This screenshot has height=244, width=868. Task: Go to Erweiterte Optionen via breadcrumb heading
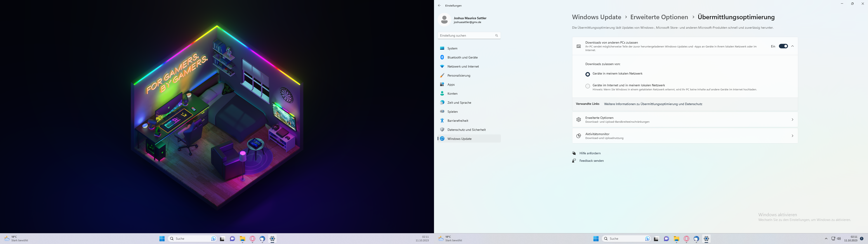tap(659, 17)
